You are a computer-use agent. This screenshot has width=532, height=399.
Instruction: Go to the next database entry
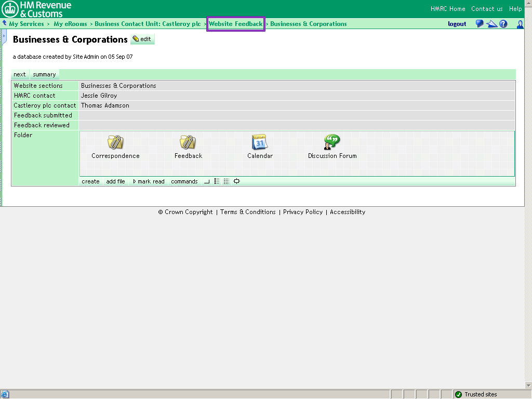(20, 74)
